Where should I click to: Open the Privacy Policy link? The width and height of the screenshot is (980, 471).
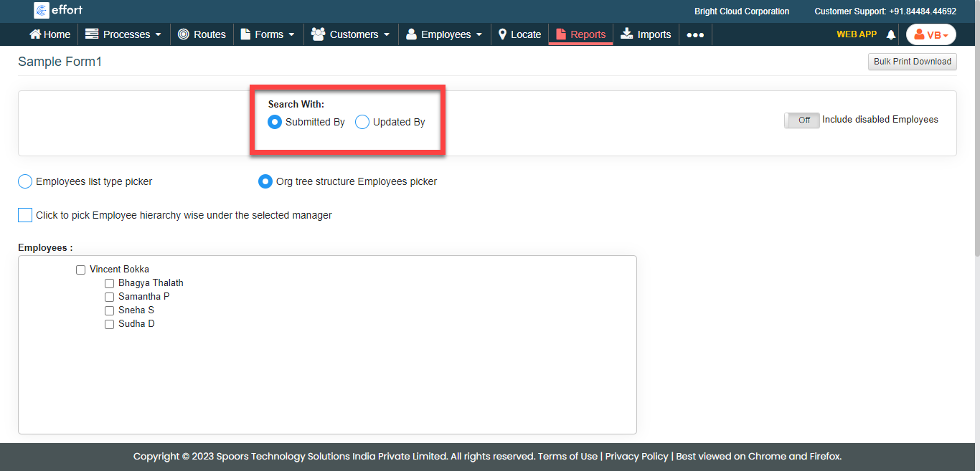click(636, 456)
